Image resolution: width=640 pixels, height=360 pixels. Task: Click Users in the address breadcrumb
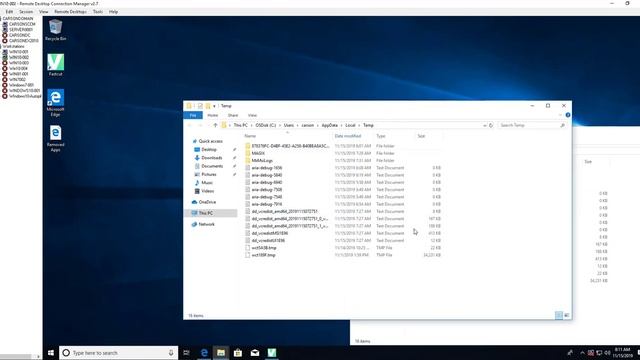289,125
